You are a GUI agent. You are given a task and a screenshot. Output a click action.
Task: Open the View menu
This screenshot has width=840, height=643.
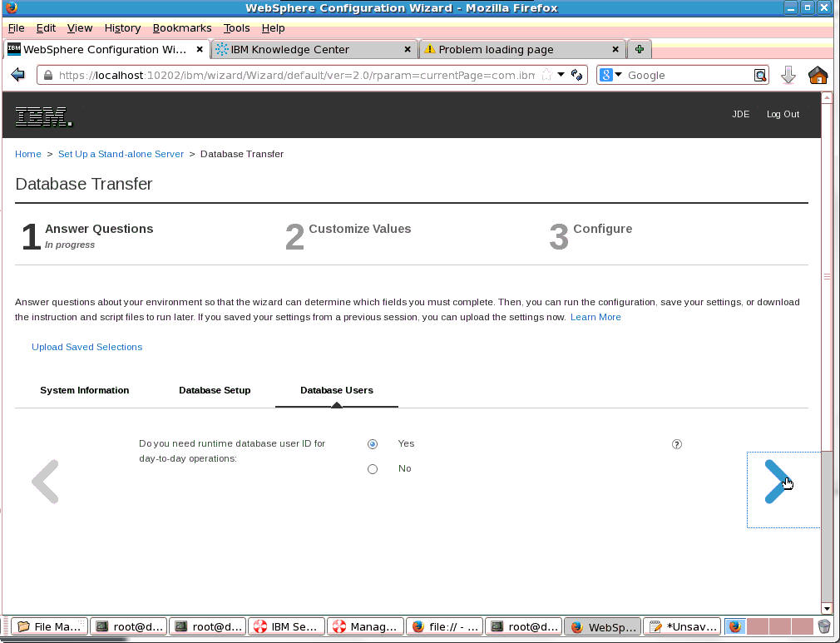pyautogui.click(x=80, y=27)
